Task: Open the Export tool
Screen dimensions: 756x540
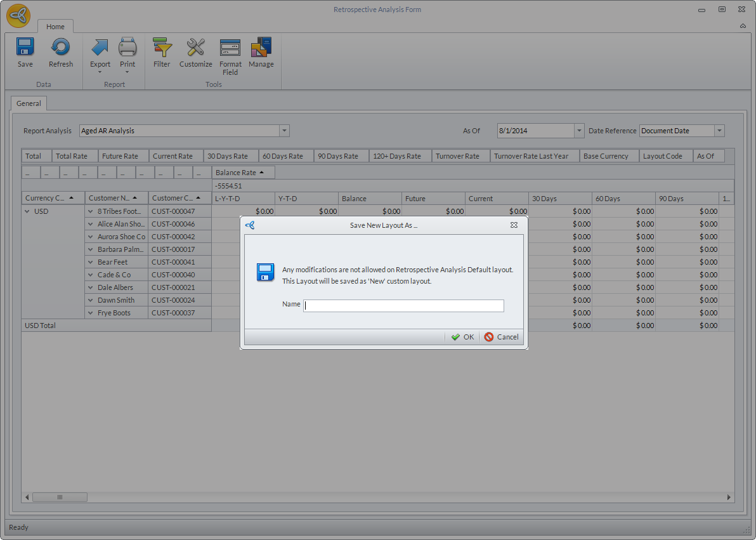Action: pos(100,48)
